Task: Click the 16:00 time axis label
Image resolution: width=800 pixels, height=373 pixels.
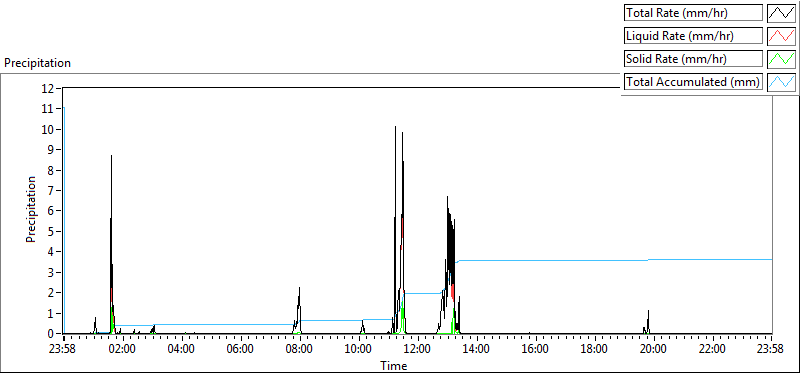Action: pos(535,350)
